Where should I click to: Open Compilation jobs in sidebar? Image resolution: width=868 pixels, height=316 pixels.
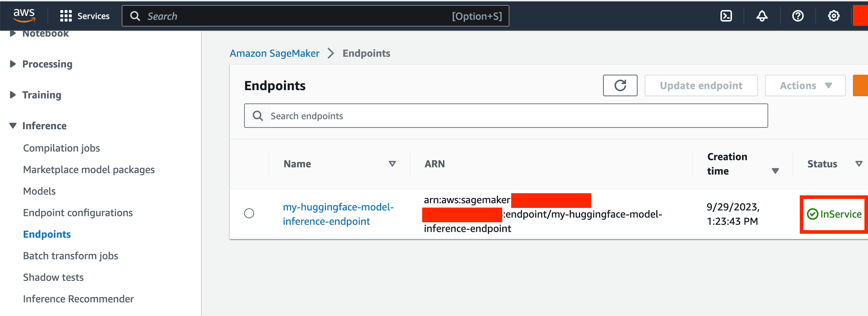(61, 148)
